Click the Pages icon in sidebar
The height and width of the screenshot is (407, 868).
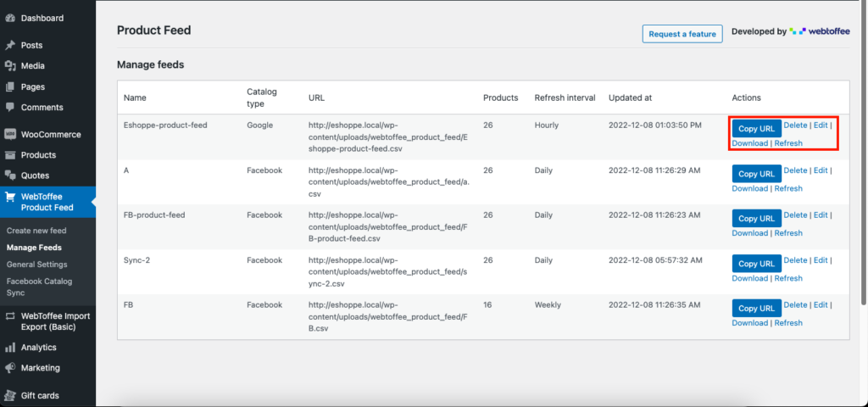(x=9, y=87)
